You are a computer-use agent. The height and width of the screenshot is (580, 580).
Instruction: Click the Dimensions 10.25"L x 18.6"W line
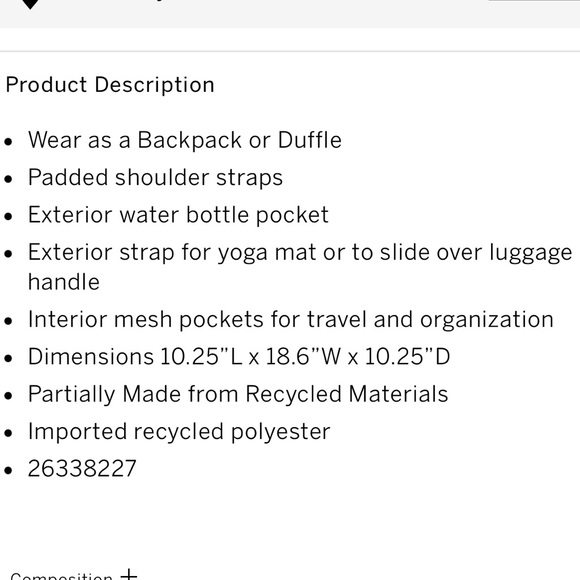[x=239, y=357]
